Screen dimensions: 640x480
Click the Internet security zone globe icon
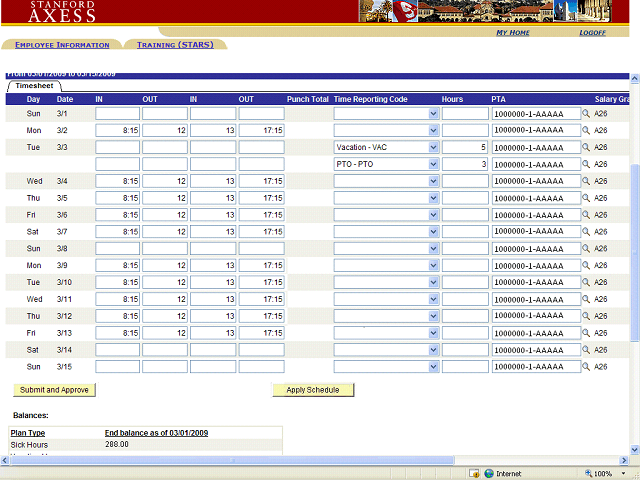tap(489, 473)
